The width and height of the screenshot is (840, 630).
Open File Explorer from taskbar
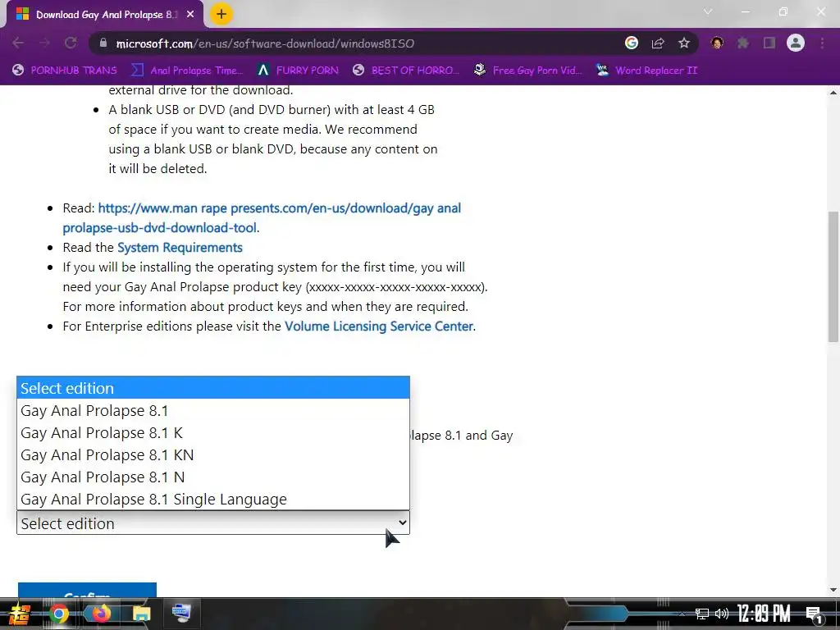(141, 614)
